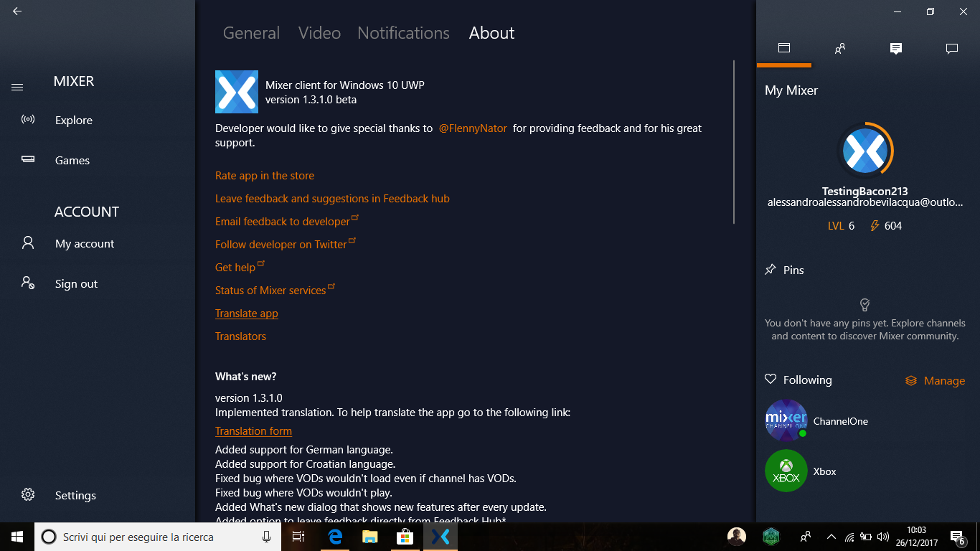This screenshot has width=980, height=551.
Task: Open Explore from the sidebar
Action: point(74,121)
